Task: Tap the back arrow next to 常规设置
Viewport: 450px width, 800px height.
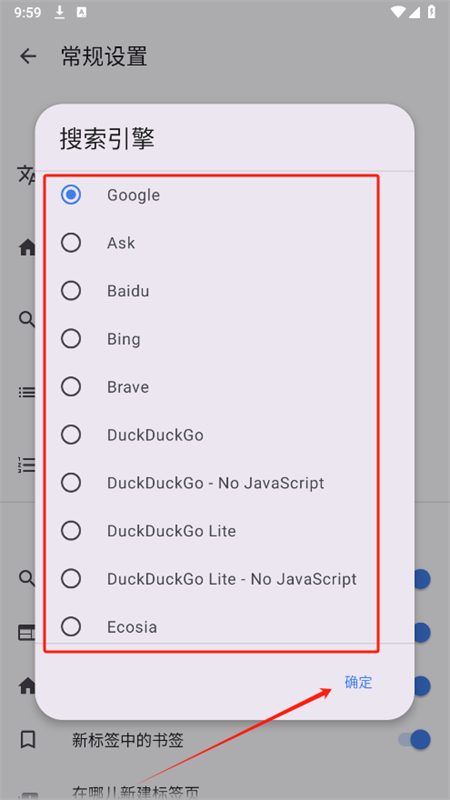Action: [28, 56]
